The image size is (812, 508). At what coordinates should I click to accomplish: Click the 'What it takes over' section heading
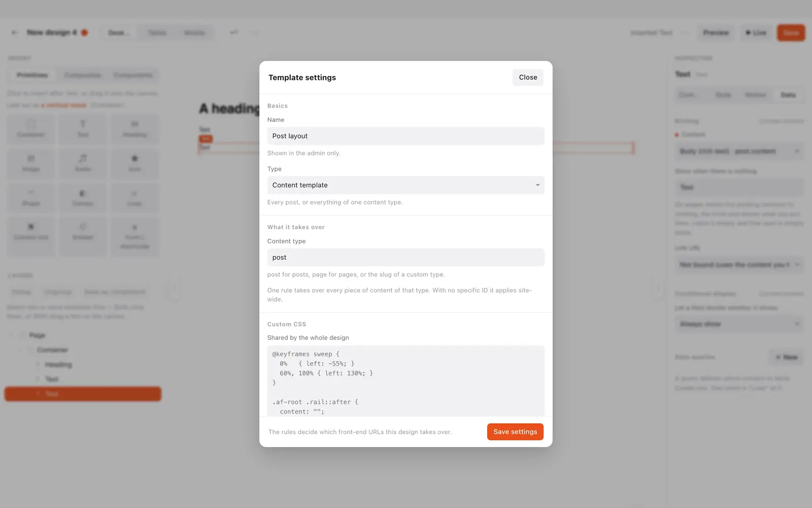(296, 227)
